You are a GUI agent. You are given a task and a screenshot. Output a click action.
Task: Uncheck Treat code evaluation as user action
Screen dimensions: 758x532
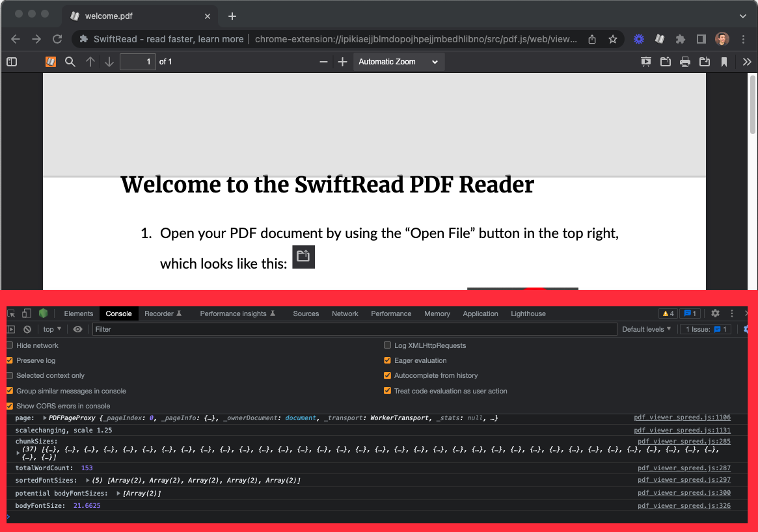(x=387, y=391)
